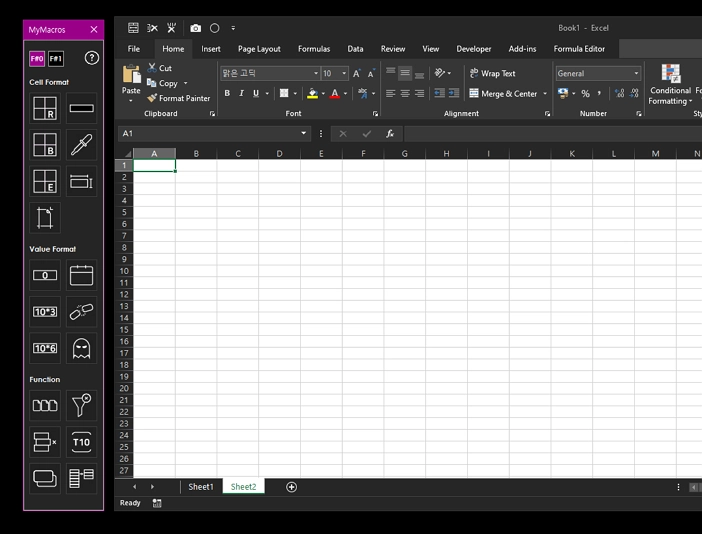This screenshot has width=702, height=534.
Task: Open the File tab
Action: coord(133,49)
